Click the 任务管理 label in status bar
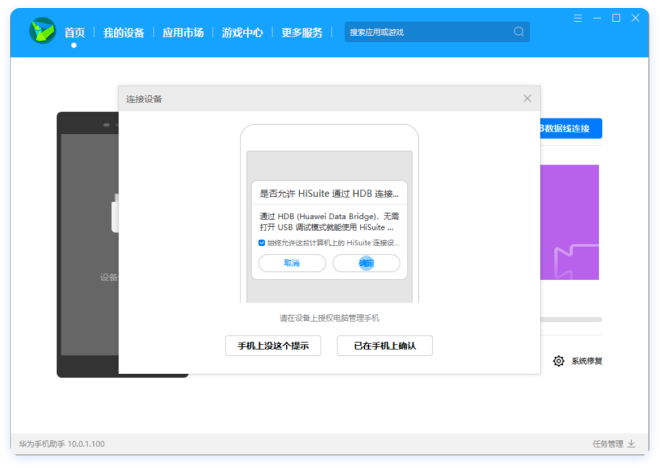The image size is (660, 468). [x=606, y=444]
